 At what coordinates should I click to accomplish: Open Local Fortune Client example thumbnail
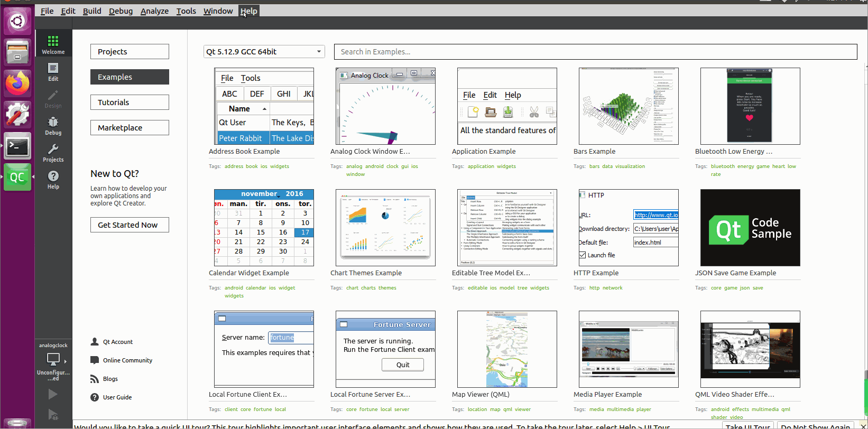click(264, 349)
